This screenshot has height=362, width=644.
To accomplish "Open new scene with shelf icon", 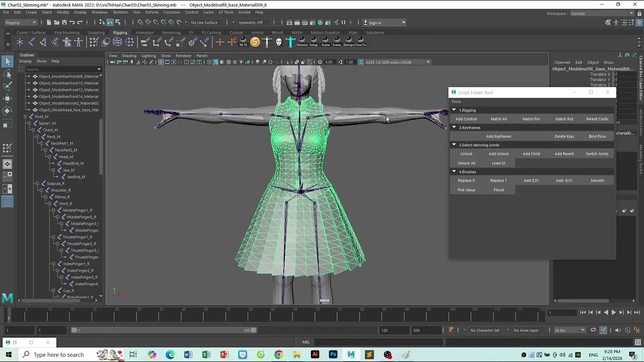I will tap(49, 23).
